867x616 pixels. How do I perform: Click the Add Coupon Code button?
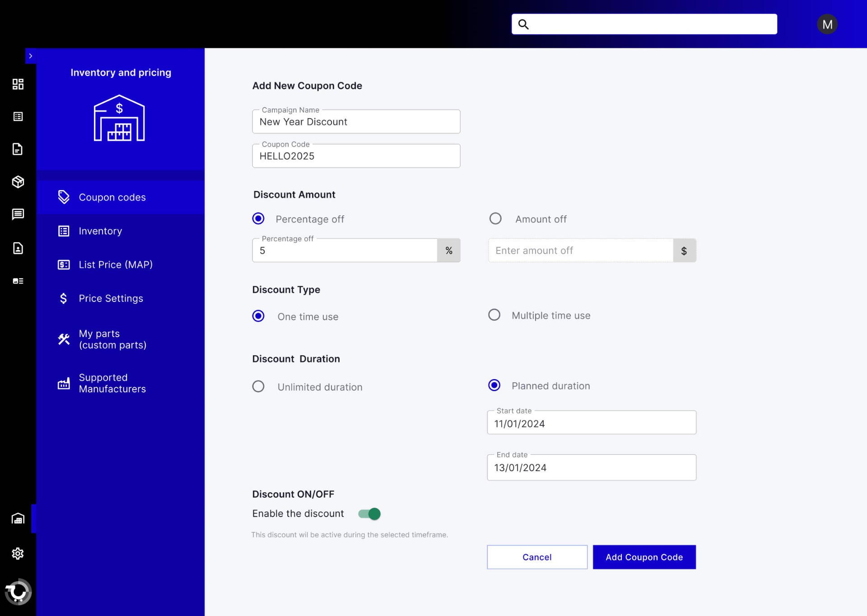644,557
